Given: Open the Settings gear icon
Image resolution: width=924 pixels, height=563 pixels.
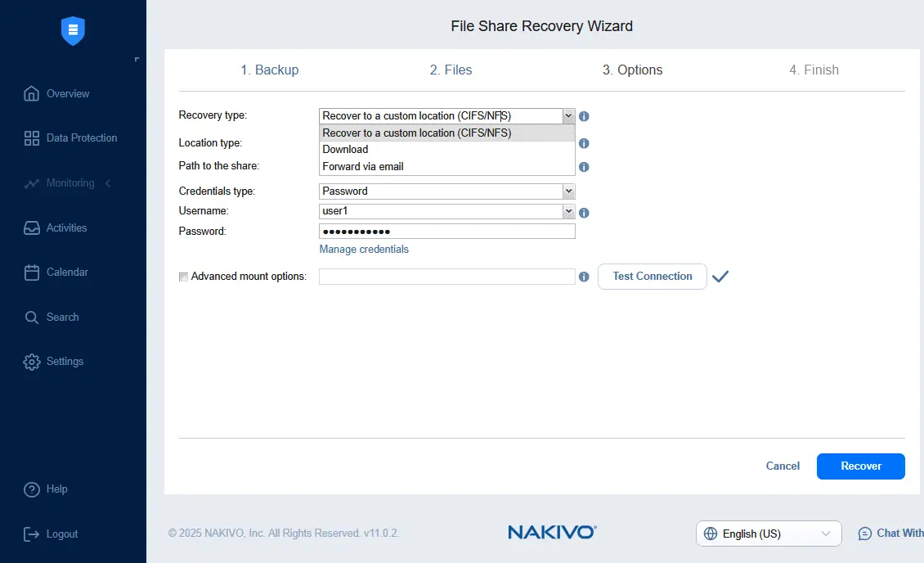Looking at the screenshot, I should tap(31, 362).
